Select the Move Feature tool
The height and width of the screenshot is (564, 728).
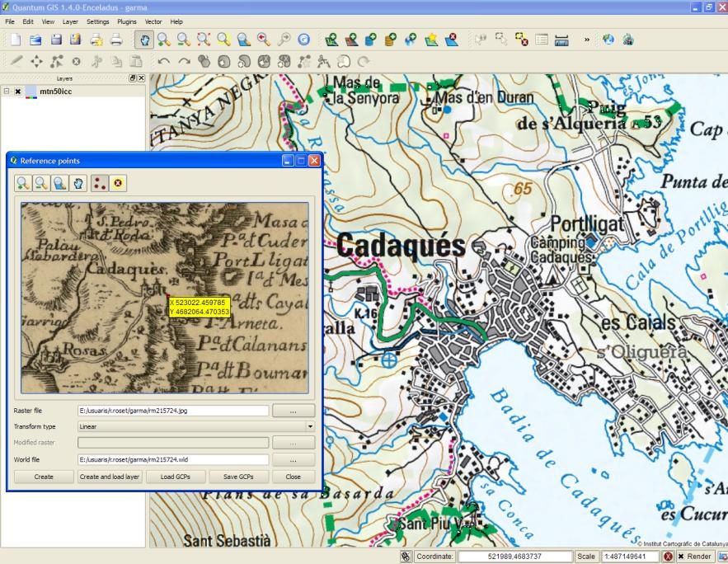pos(36,61)
